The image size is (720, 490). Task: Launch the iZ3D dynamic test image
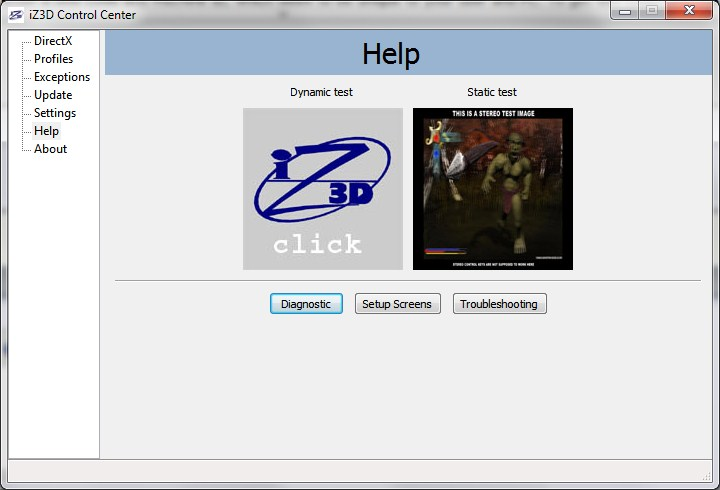322,189
